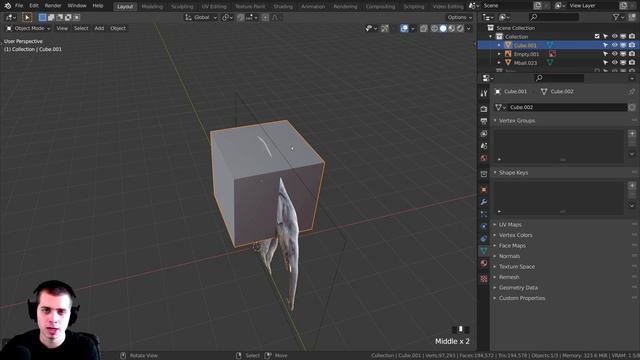Click the properties editor search field

pyautogui.click(x=559, y=78)
